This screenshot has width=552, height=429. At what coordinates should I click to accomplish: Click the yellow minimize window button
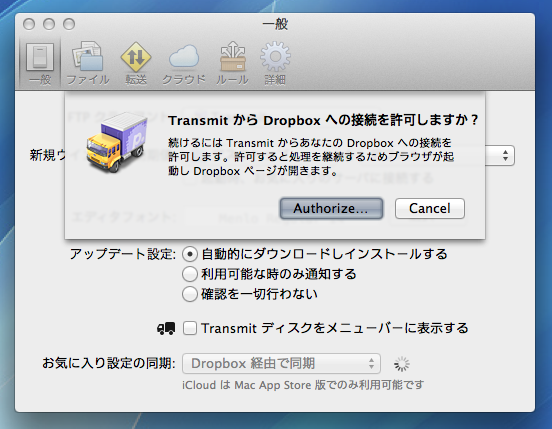pos(49,24)
